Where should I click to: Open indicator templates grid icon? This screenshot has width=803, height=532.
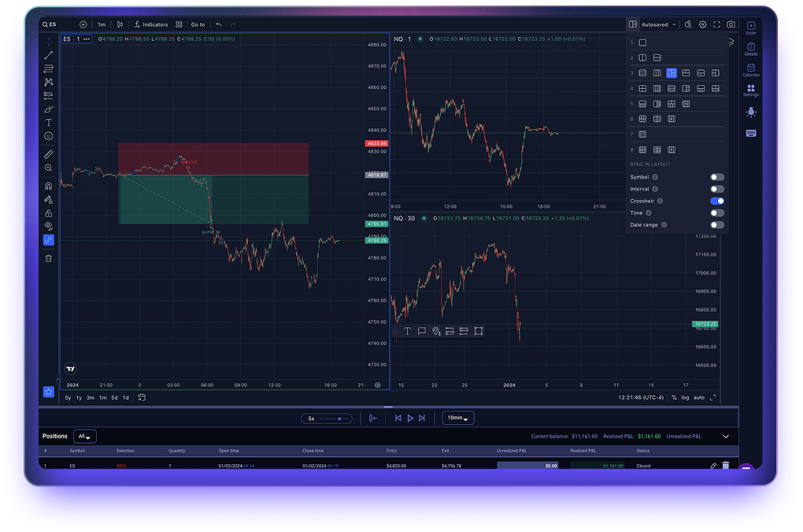pyautogui.click(x=179, y=24)
